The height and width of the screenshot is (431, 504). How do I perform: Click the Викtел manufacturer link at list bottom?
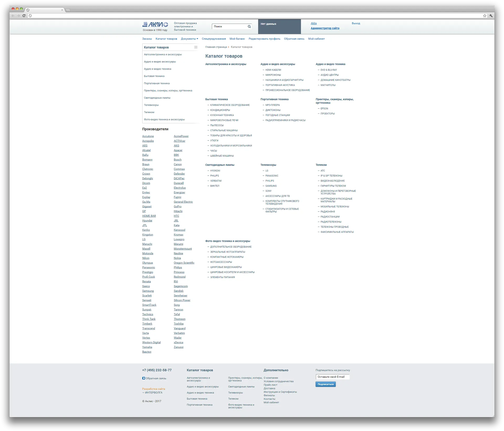pyautogui.click(x=147, y=352)
